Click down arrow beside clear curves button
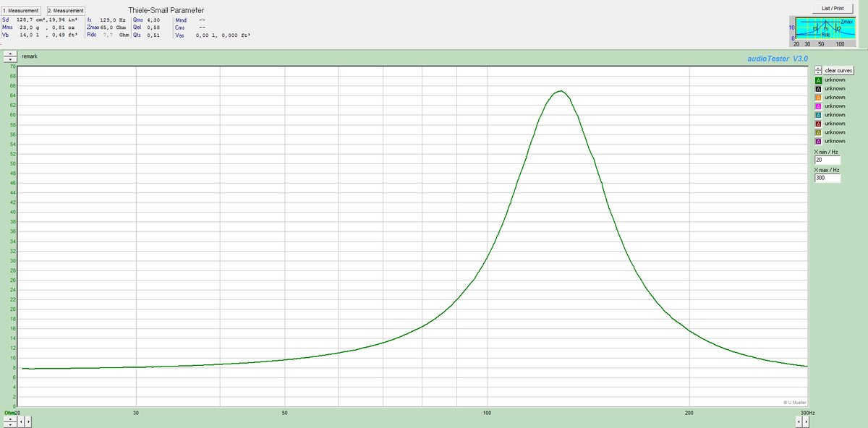The height and width of the screenshot is (428, 868). coord(818,72)
